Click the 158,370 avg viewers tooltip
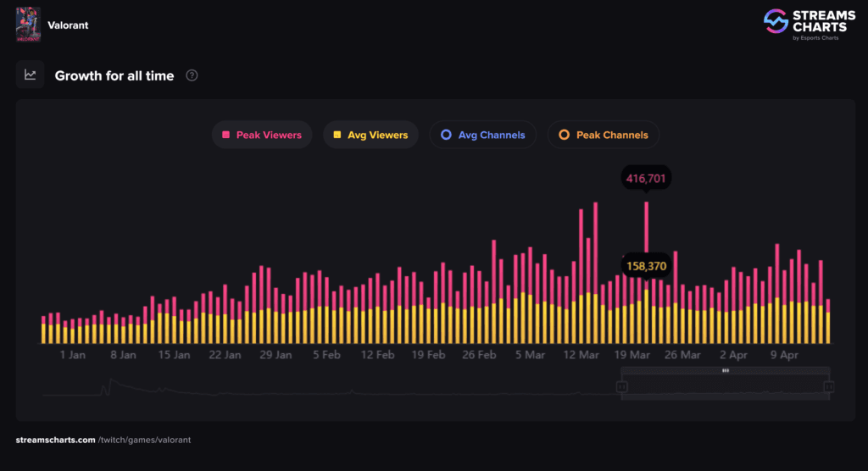868x471 pixels. tap(647, 266)
